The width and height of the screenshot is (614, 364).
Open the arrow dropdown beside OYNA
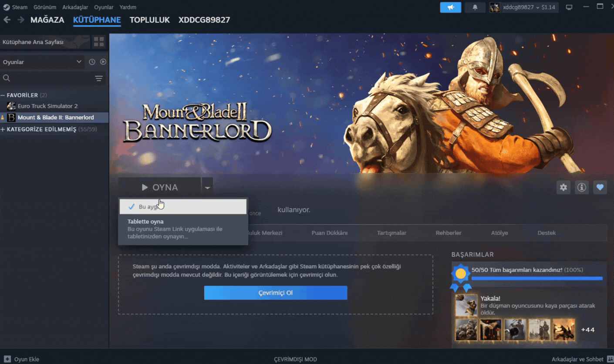click(x=207, y=187)
